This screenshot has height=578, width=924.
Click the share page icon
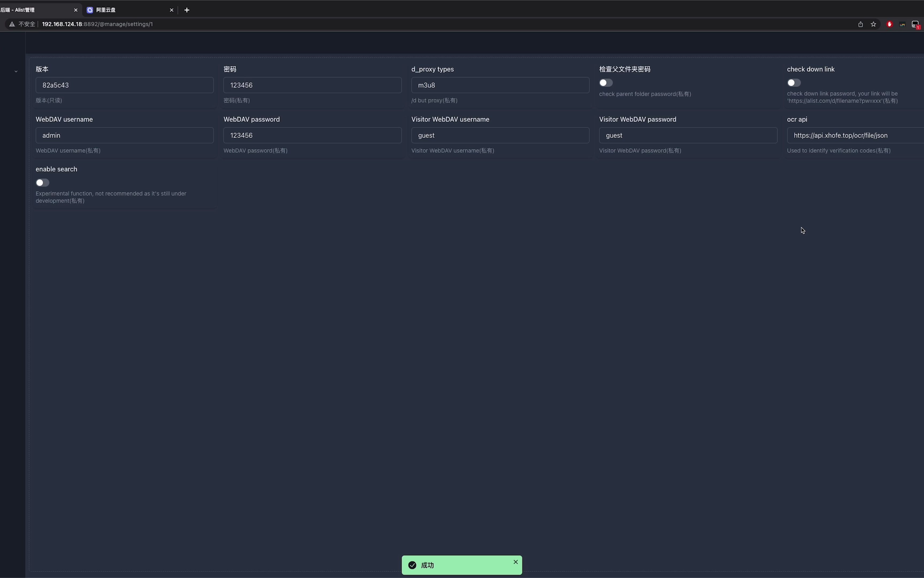coord(861,24)
